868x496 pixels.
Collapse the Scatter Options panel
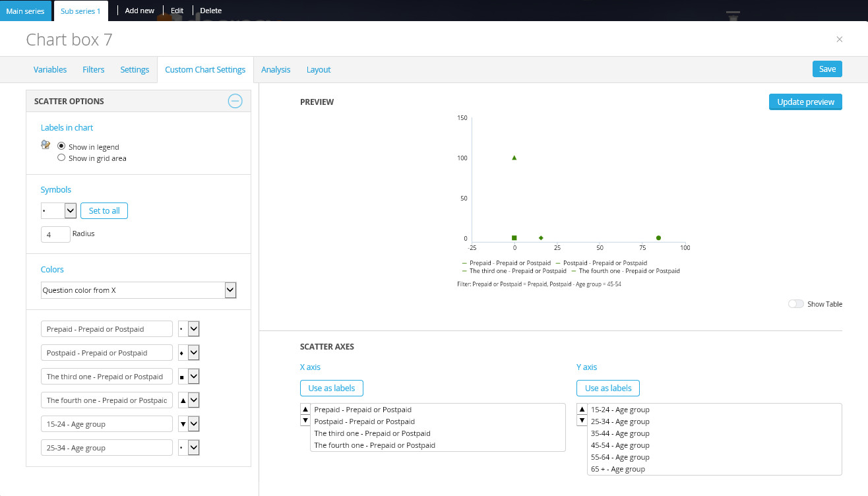click(235, 101)
